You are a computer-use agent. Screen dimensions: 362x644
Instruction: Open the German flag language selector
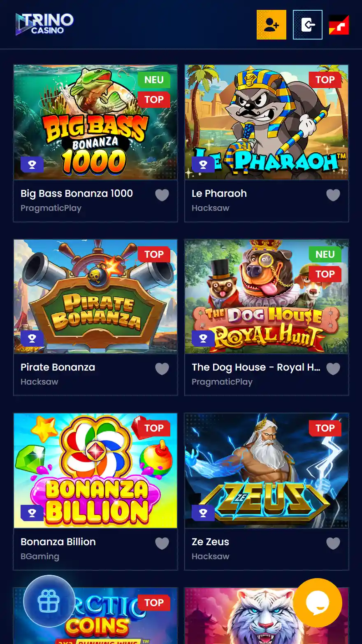tap(339, 25)
